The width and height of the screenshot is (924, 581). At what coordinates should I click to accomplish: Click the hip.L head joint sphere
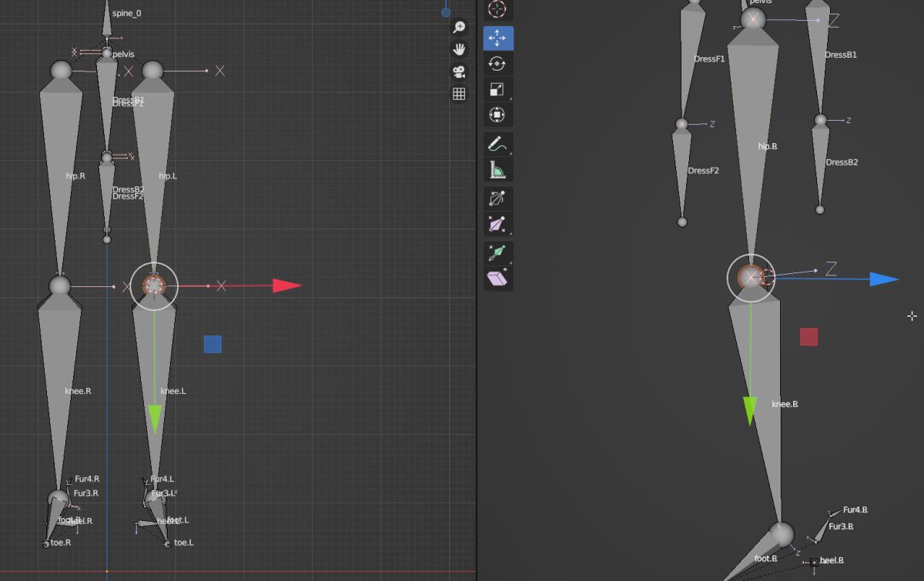click(x=152, y=71)
